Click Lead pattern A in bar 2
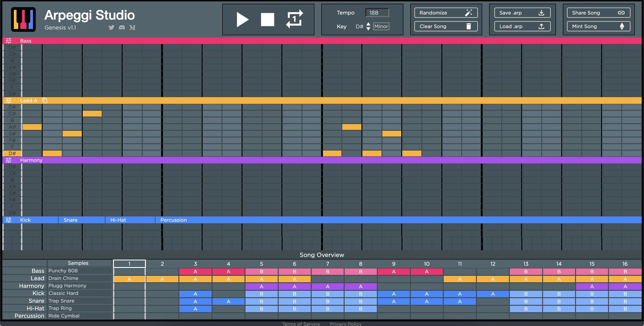Viewport: 644px width, 326px height. [162, 279]
